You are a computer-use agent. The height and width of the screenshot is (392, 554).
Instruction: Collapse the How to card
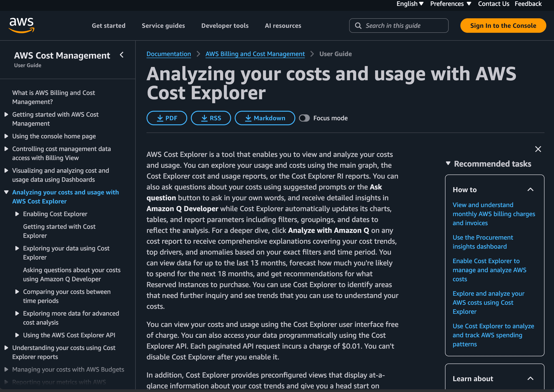[x=530, y=190]
